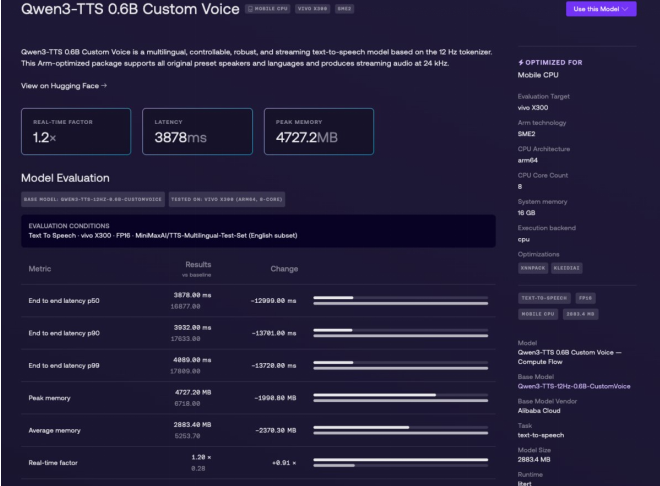Click the Real-time factor row
This screenshot has height=486, width=660.
click(258, 462)
